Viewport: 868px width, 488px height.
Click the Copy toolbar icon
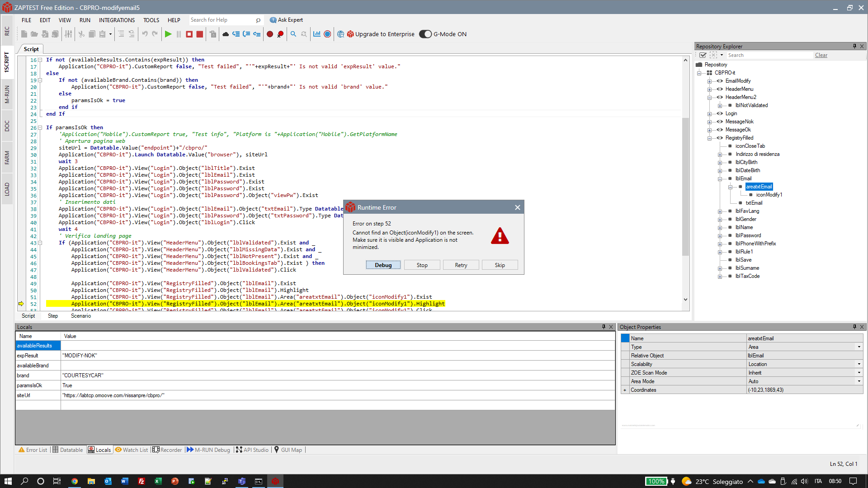click(x=92, y=34)
